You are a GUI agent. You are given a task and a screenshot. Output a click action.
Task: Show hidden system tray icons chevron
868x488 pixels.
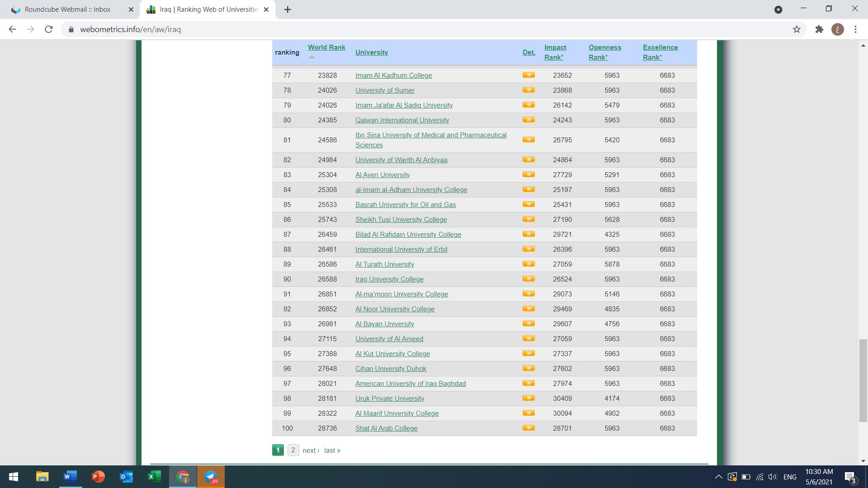click(x=718, y=477)
